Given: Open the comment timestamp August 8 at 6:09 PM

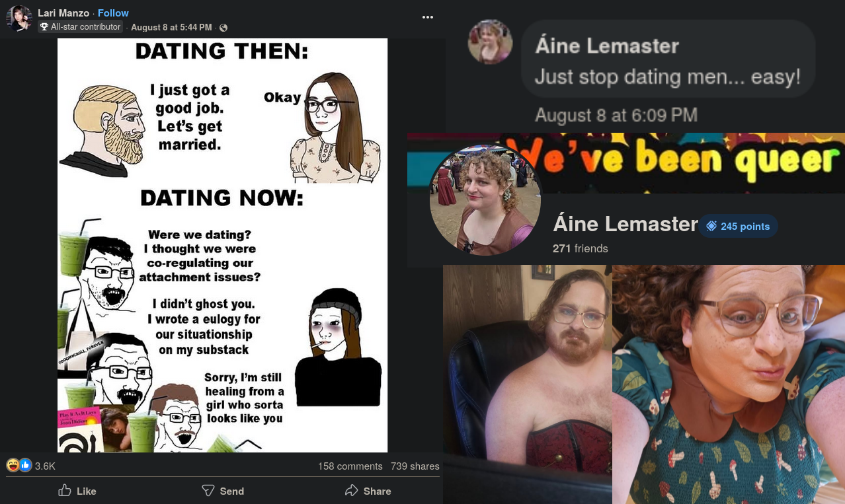Looking at the screenshot, I should pos(616,115).
